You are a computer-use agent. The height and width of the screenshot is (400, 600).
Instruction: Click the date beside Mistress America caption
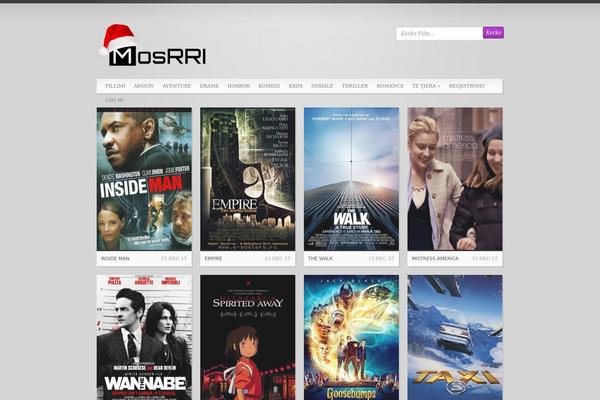485,259
